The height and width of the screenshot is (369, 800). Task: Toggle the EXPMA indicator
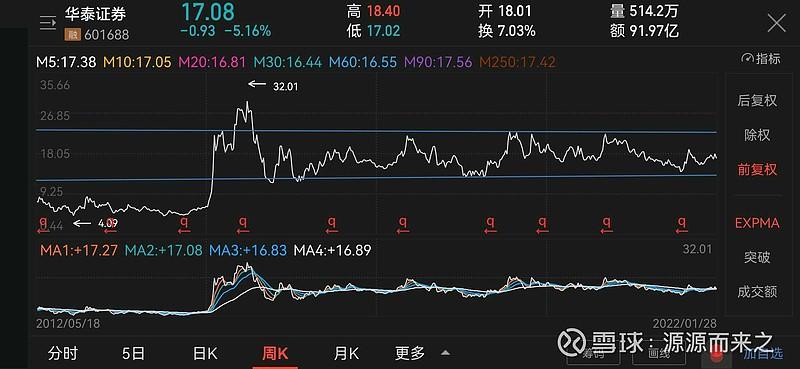point(757,223)
